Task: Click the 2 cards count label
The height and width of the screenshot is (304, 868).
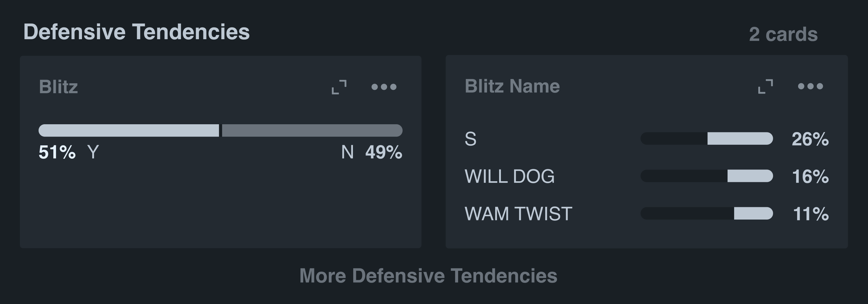Action: tap(783, 34)
